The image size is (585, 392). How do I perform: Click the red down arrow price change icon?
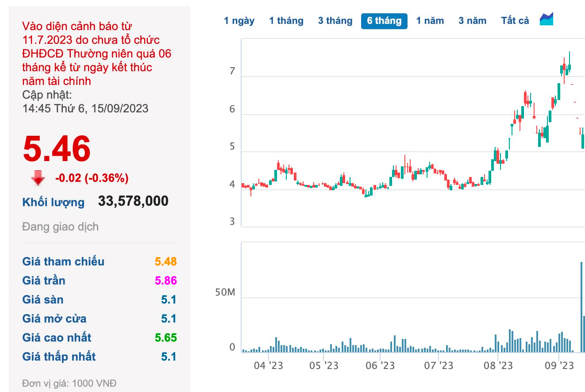(38, 178)
